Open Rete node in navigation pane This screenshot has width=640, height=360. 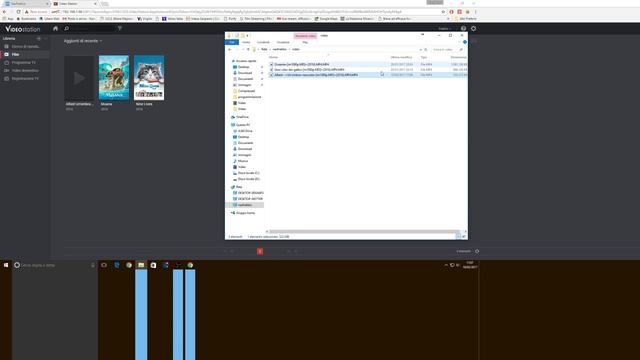click(238, 187)
